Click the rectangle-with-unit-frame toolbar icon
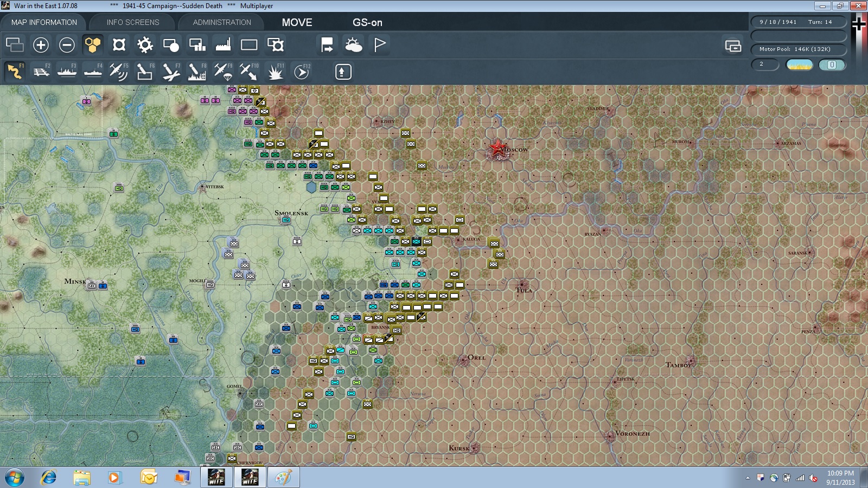868x488 pixels. point(275,44)
